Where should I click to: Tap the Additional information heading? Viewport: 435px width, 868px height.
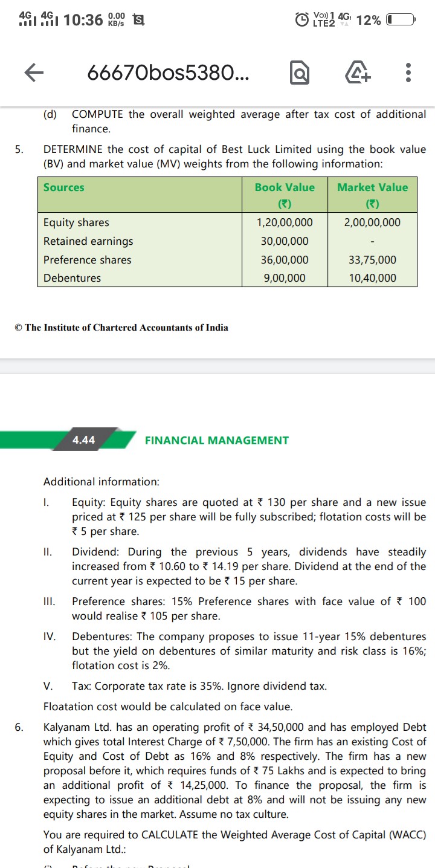tap(101, 482)
